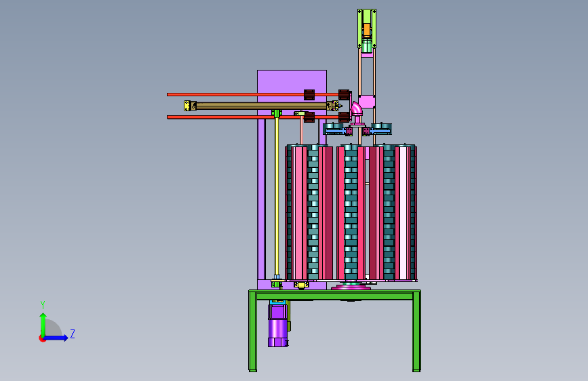Select the yellow end cap of the brass cylinder
588x381 pixels.
(x=188, y=106)
